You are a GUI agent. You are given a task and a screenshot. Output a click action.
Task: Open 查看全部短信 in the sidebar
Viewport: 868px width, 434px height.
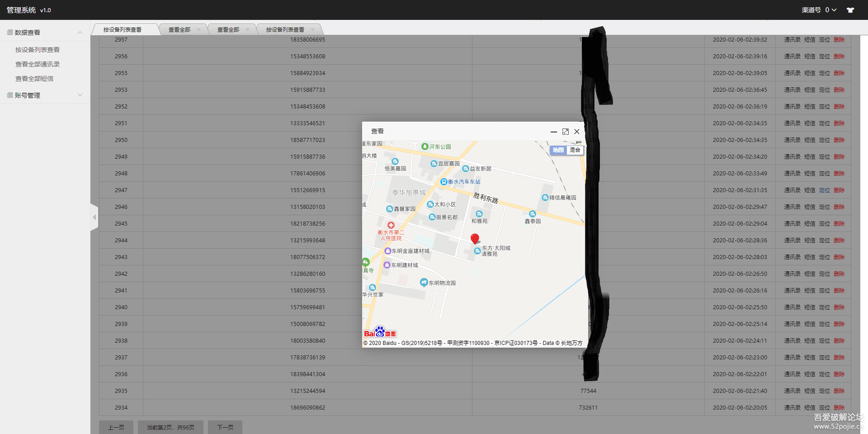click(x=34, y=79)
